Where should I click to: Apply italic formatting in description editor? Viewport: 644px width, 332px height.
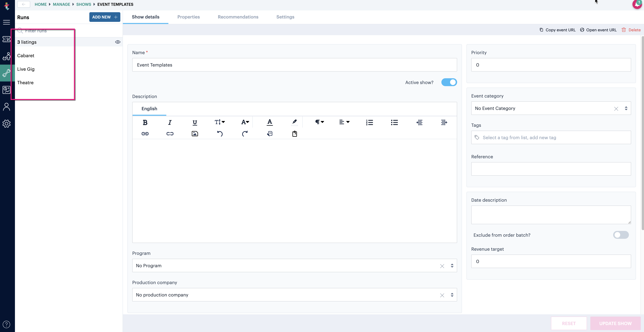170,122
